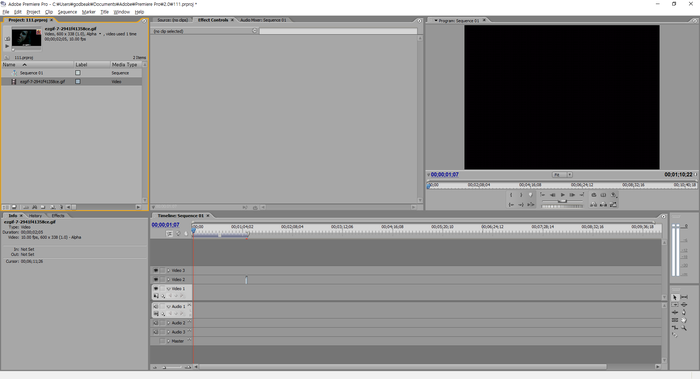This screenshot has width=700, height=379.
Task: Click Set unnumbered marker in Timeline
Action: (x=186, y=233)
